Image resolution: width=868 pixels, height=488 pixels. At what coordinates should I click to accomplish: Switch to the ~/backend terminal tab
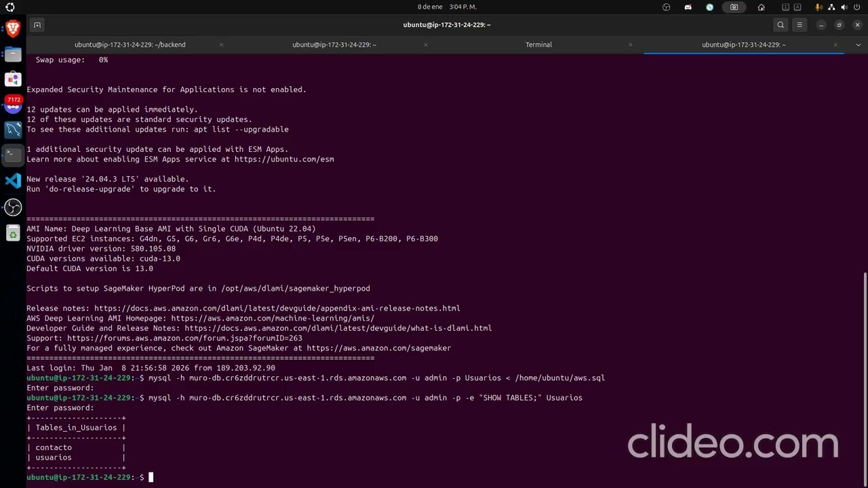point(130,45)
